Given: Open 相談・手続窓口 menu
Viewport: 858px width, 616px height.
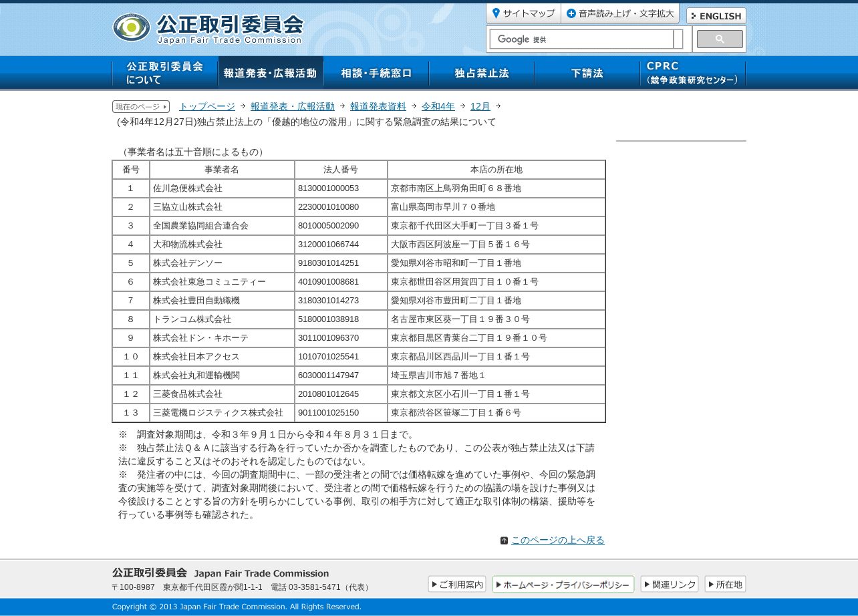Looking at the screenshot, I should 376,73.
